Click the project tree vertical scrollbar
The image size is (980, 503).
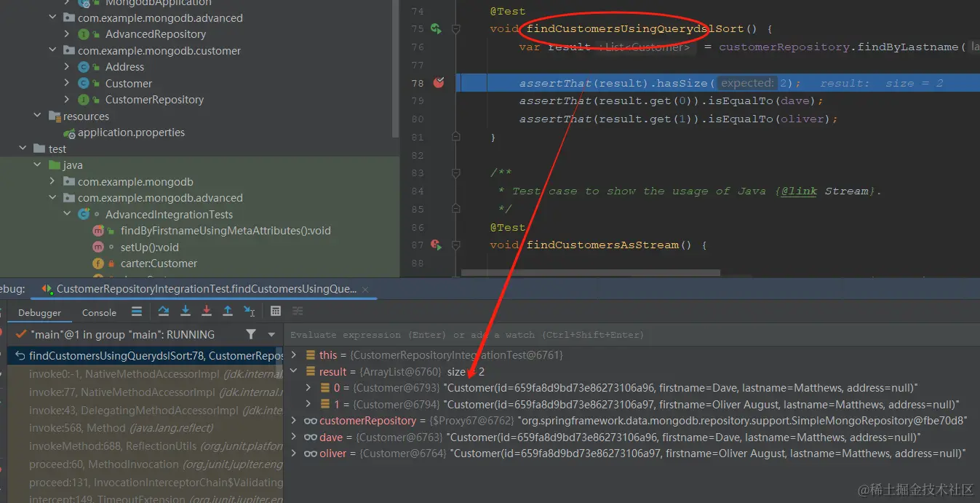[x=395, y=69]
